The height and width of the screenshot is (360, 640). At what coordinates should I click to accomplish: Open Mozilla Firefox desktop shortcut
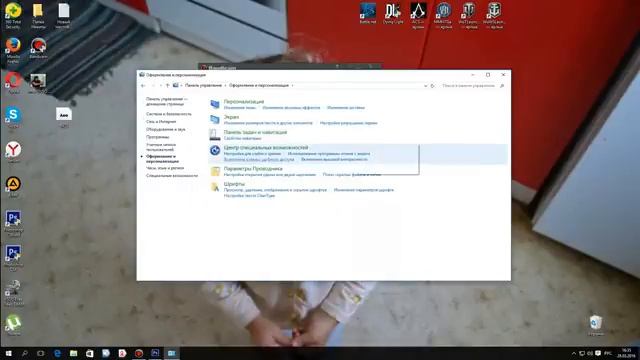(x=13, y=50)
